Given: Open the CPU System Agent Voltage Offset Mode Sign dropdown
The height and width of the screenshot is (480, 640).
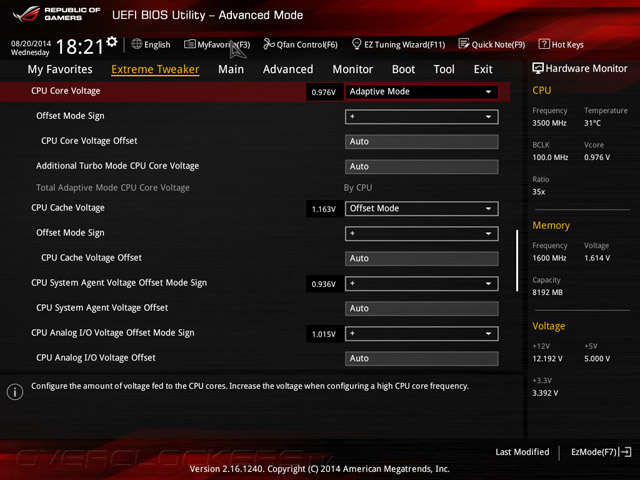Looking at the screenshot, I should (x=421, y=284).
